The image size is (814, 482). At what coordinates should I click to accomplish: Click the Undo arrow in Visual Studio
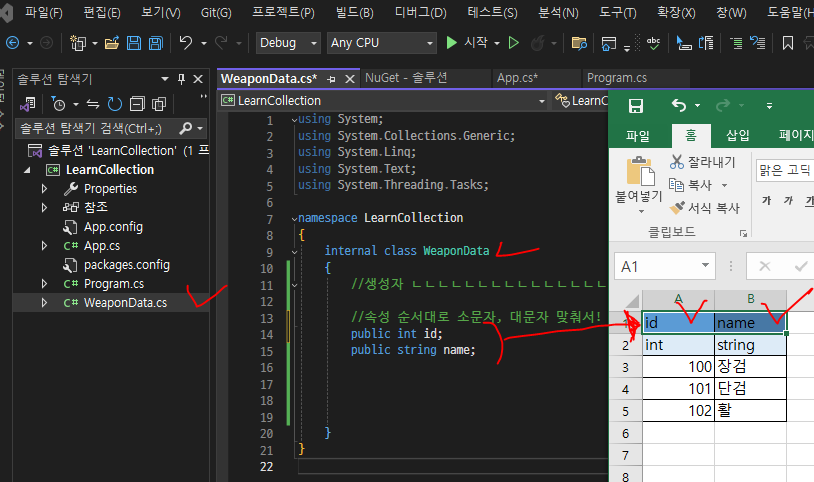tap(186, 43)
